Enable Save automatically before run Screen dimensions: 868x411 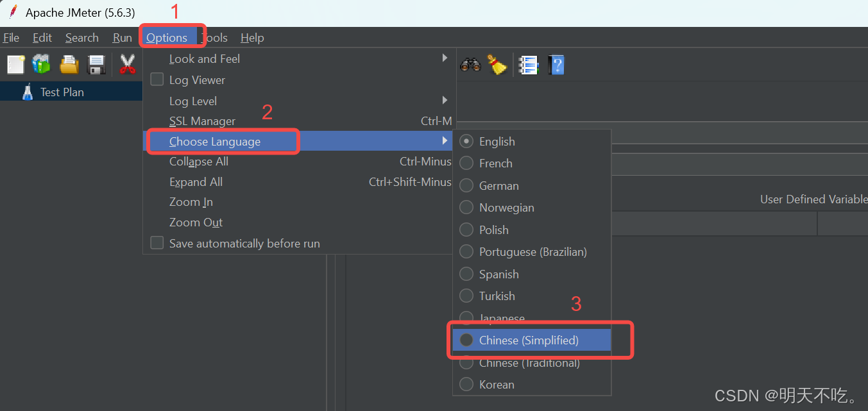157,244
